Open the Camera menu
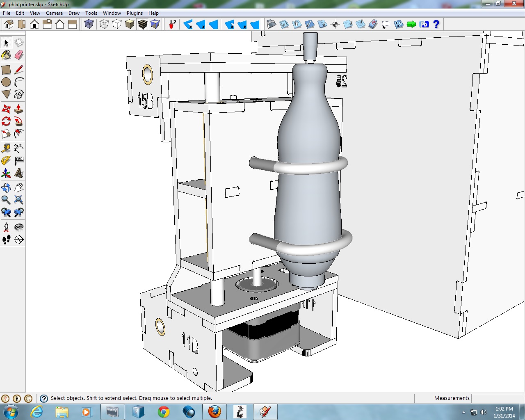 point(54,13)
